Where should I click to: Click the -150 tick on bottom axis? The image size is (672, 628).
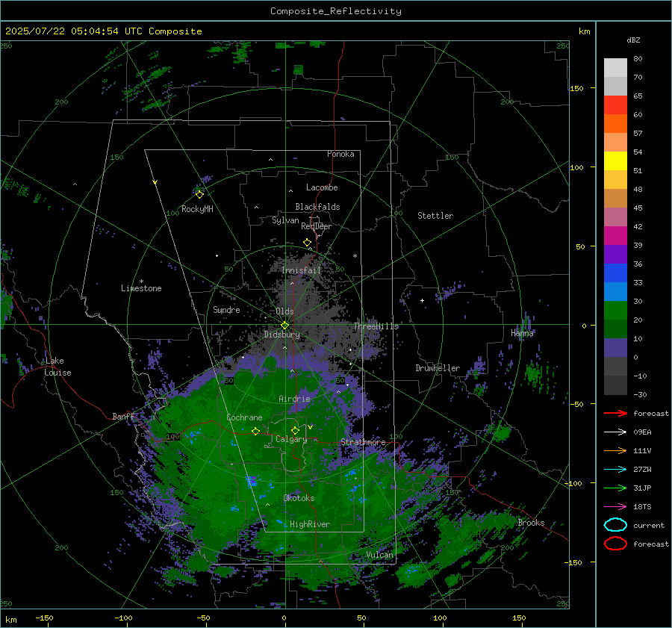coord(44,618)
